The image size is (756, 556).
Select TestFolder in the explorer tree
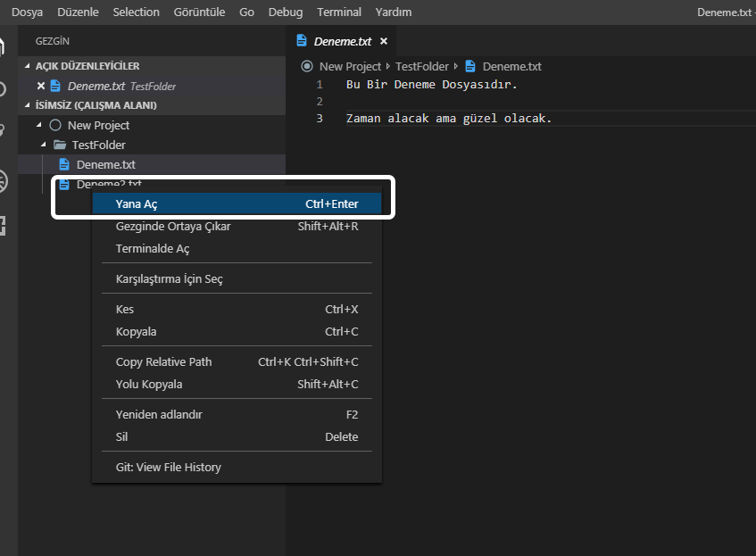click(98, 145)
